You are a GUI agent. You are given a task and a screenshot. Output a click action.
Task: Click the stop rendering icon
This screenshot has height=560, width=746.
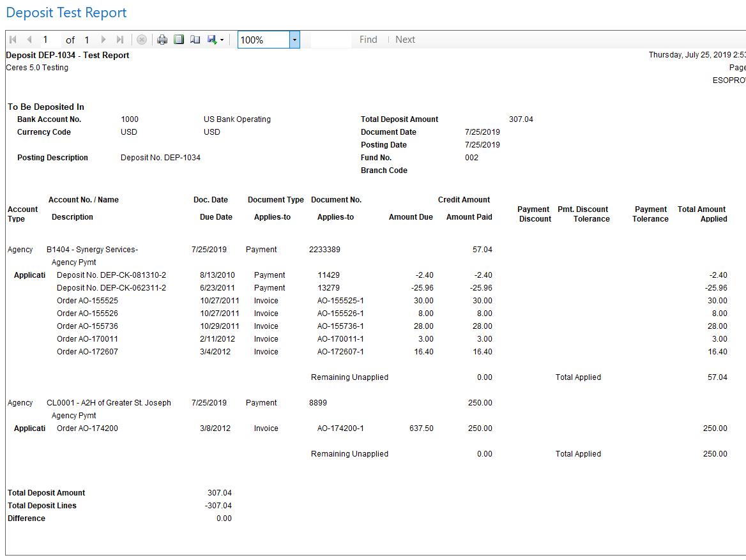click(142, 40)
